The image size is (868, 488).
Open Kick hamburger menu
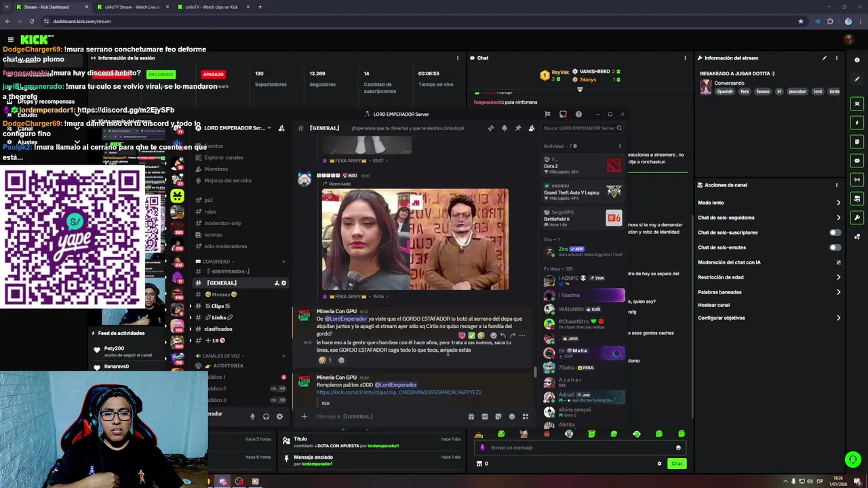pos(10,40)
